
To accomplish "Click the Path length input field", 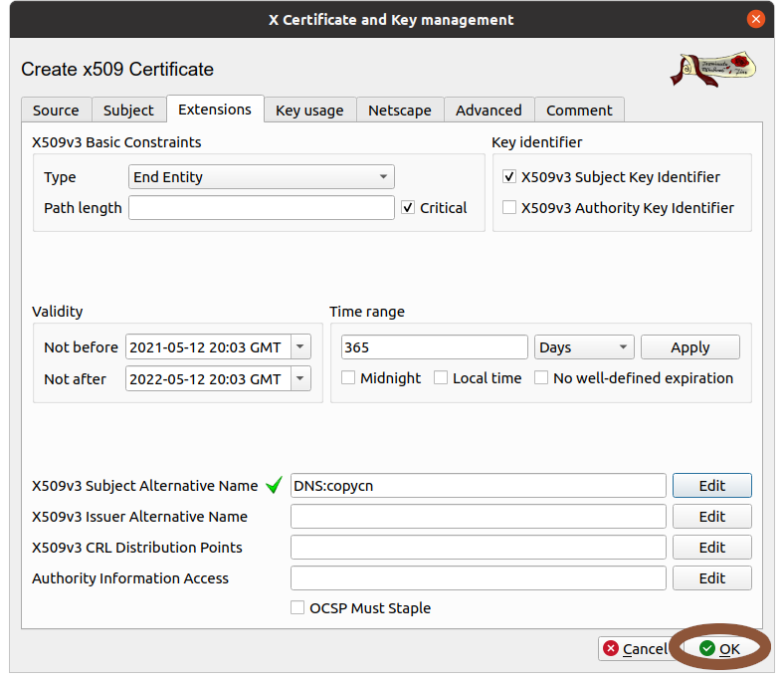I will (x=262, y=208).
